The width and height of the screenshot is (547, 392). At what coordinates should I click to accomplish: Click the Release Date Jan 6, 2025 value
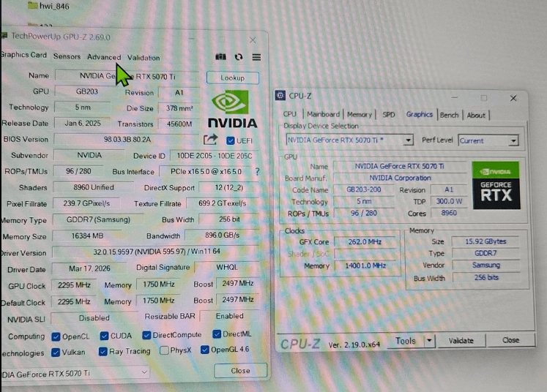[83, 123]
